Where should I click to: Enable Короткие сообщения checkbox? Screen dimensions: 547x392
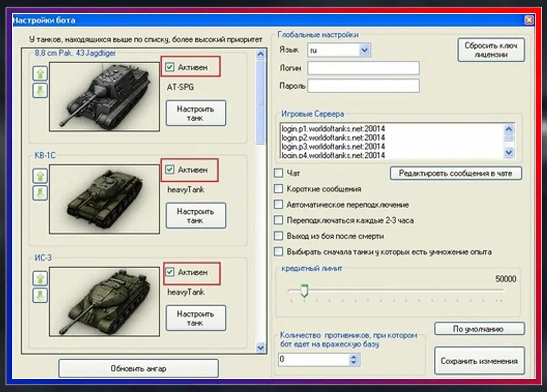point(278,188)
